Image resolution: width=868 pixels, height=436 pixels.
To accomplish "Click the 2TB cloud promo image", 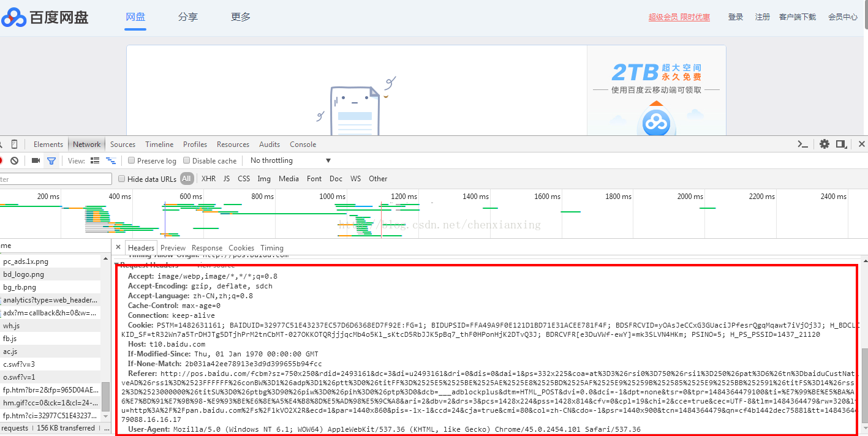I will pyautogui.click(x=656, y=89).
